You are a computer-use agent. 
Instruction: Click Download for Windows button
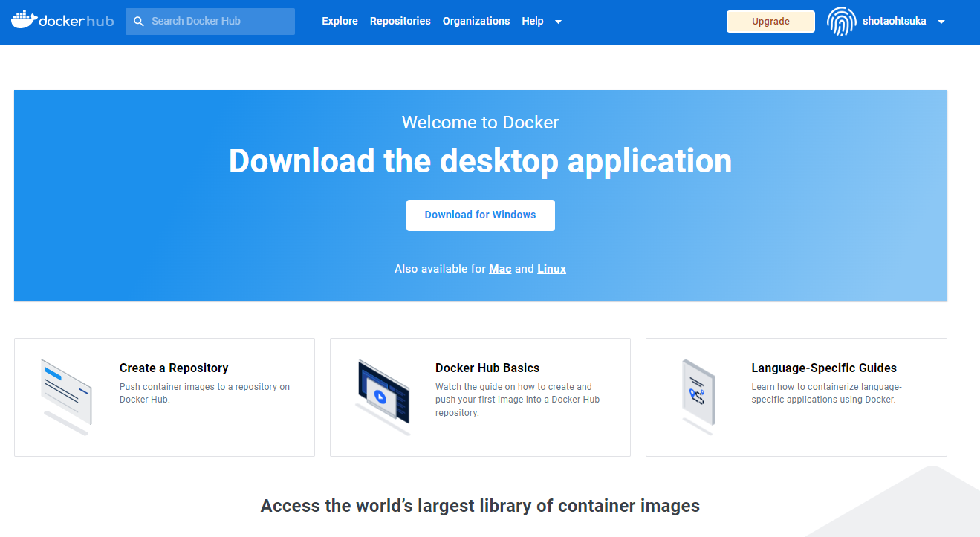click(480, 215)
